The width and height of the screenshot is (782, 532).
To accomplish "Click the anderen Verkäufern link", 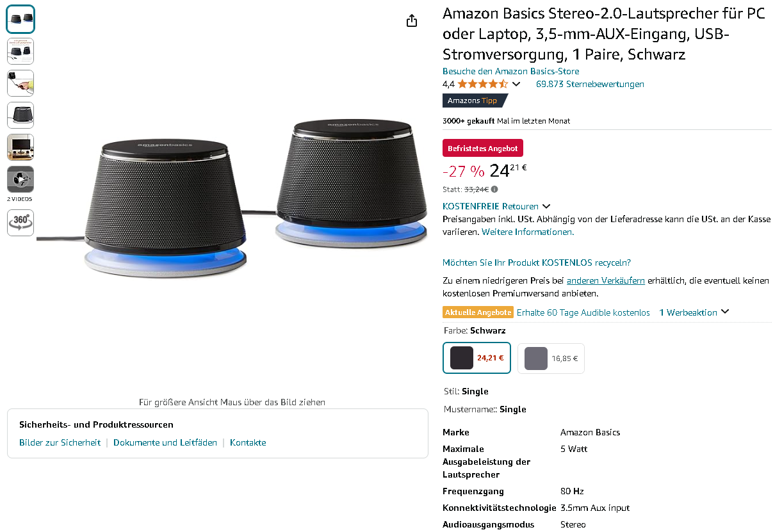I will click(606, 280).
